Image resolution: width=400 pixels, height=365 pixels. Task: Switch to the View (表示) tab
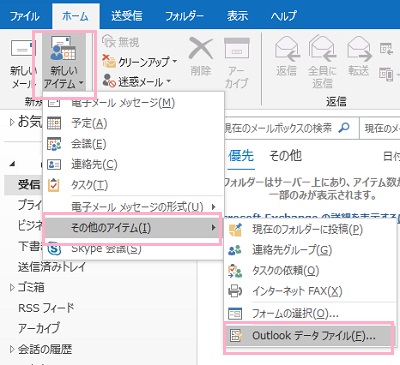tap(237, 16)
